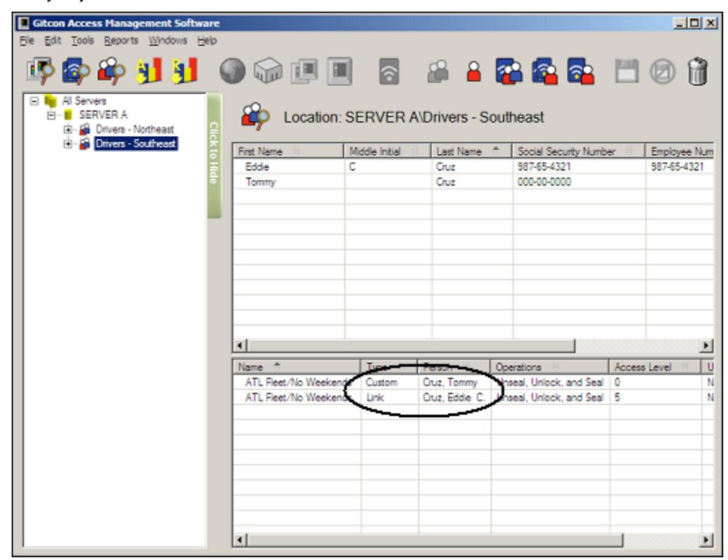Open the Windows menu

click(168, 40)
